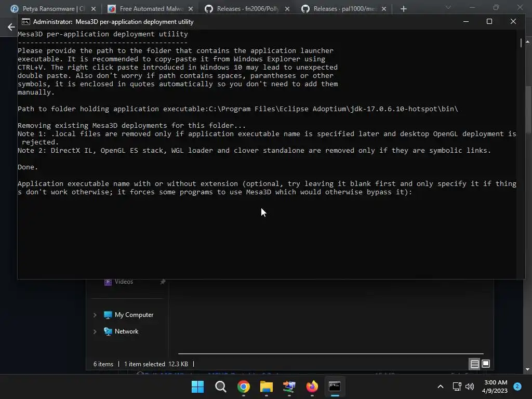Open Google Chrome from the taskbar
Image resolution: width=532 pixels, height=399 pixels.
tap(244, 387)
